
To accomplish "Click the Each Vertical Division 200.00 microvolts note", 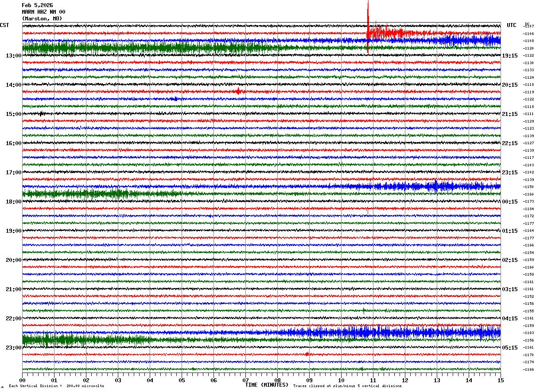I will [56, 386].
